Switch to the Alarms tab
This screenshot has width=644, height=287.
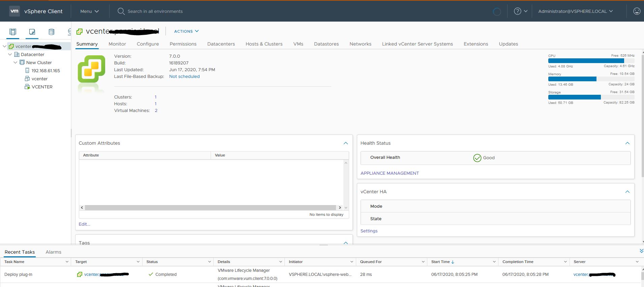(x=53, y=252)
